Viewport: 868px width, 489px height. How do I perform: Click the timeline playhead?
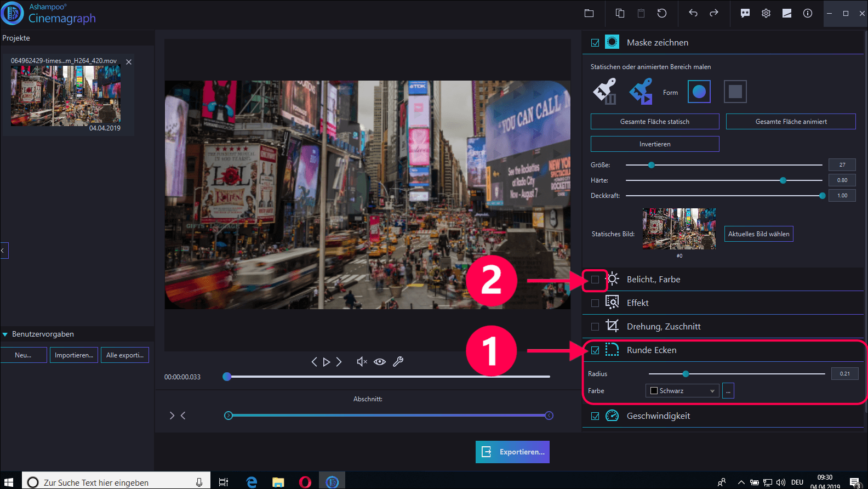(x=227, y=377)
